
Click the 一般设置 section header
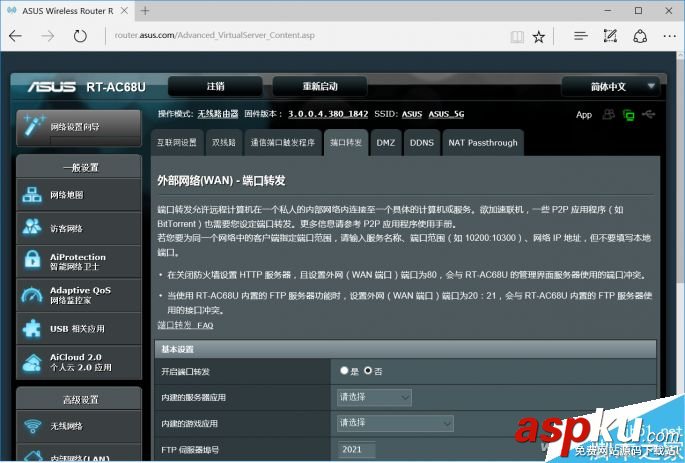(x=81, y=167)
